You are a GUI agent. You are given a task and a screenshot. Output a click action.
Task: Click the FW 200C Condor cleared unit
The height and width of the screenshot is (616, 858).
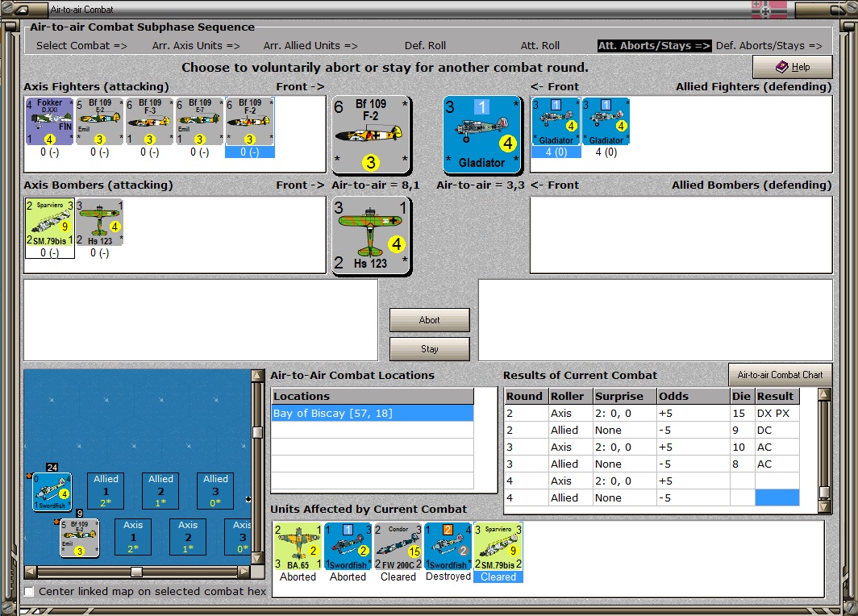pos(398,547)
